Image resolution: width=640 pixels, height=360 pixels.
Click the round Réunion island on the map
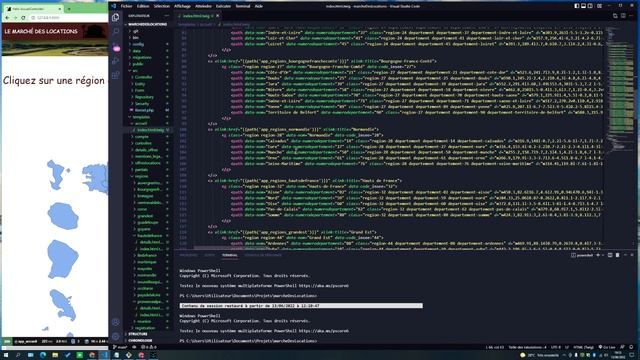point(63,216)
